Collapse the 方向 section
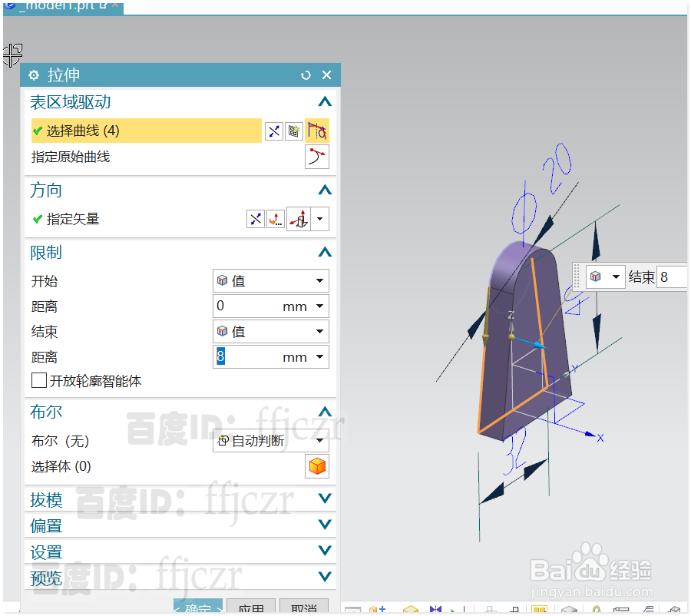691x616 pixels. point(325,190)
